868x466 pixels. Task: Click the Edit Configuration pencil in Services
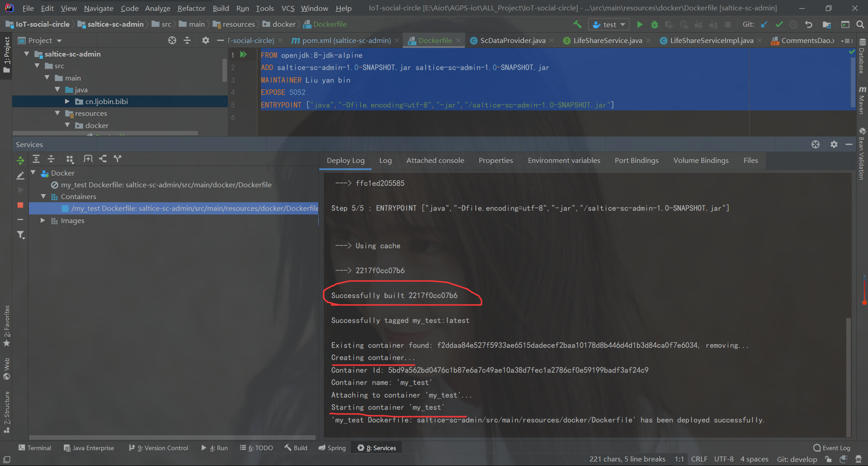pyautogui.click(x=20, y=175)
